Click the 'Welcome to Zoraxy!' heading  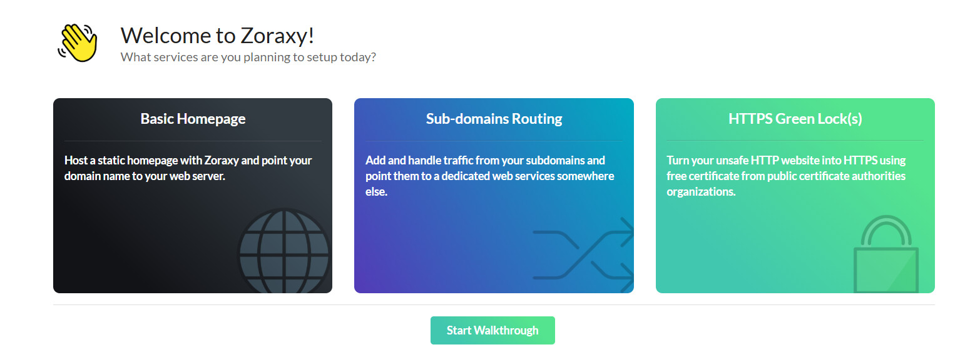(x=217, y=36)
